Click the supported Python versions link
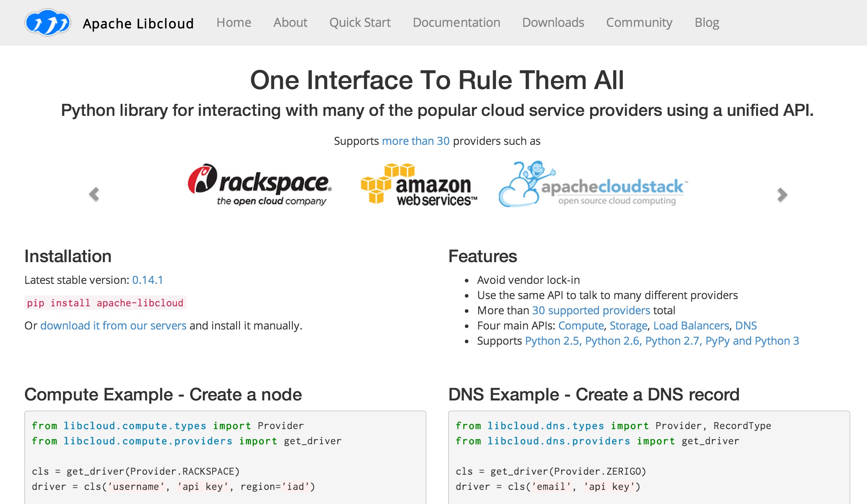 662,341
